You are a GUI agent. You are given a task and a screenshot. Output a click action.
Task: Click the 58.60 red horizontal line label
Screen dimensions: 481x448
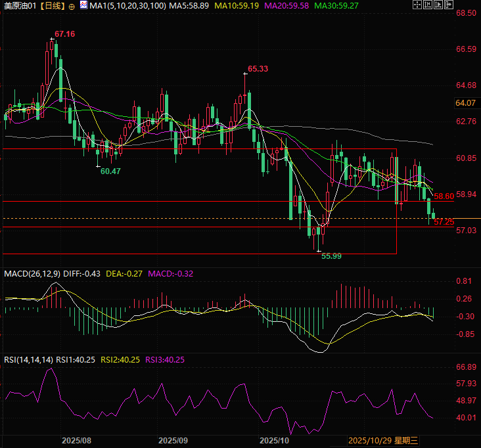(444, 196)
